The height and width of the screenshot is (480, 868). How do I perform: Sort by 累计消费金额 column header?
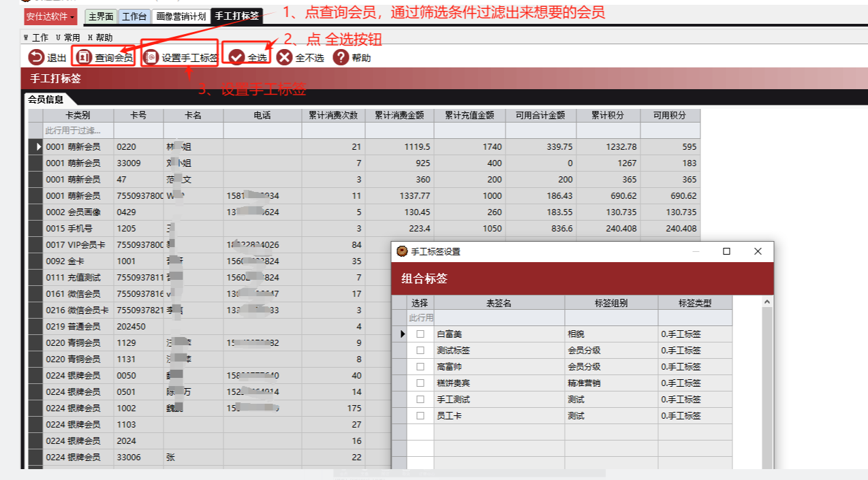(x=399, y=115)
